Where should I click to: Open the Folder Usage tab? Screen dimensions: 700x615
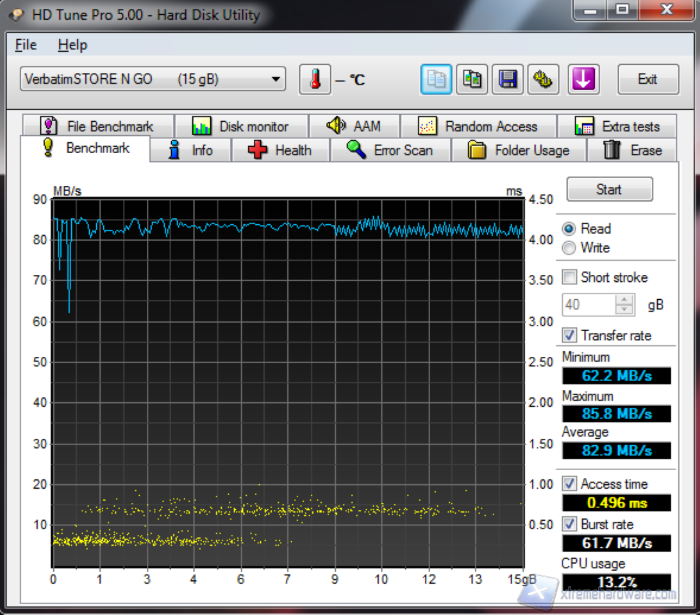(519, 151)
